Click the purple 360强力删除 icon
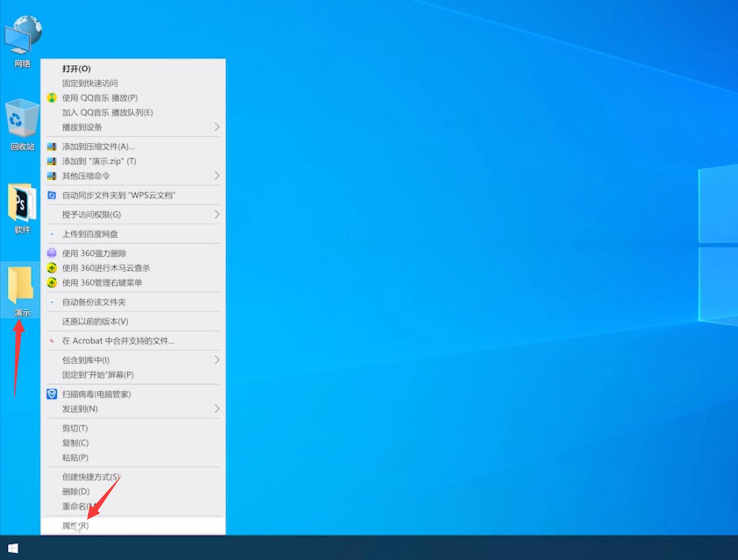This screenshot has height=560, width=738. 52,253
